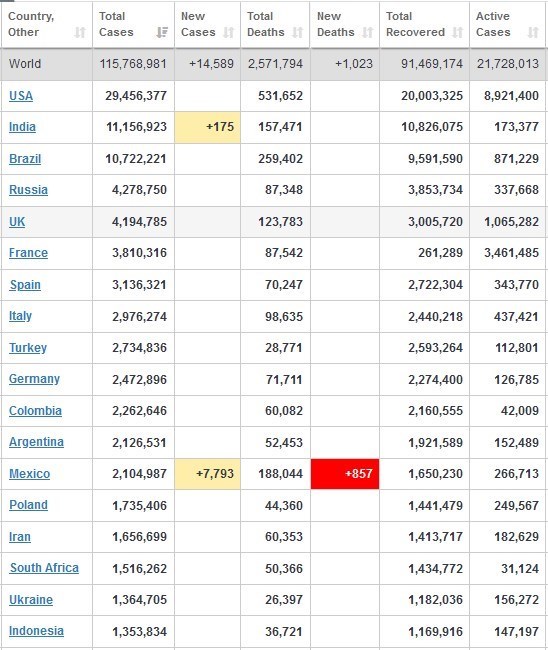548x650 pixels.
Task: Open the Germany country link
Action: click(x=34, y=379)
